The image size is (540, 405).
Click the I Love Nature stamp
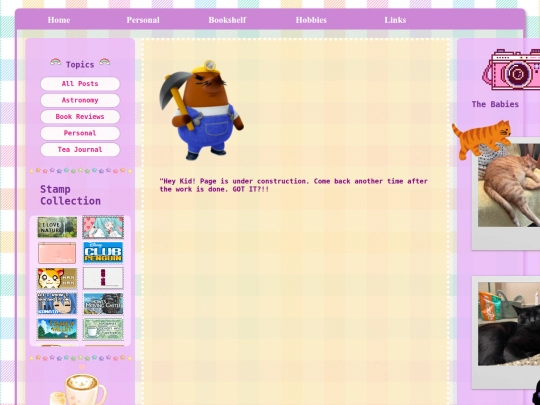pyautogui.click(x=57, y=227)
